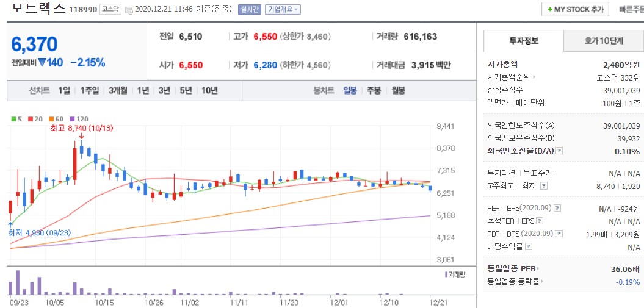Click the purple 120-day moving average legend
The width and height of the screenshot is (644, 308).
79,119
